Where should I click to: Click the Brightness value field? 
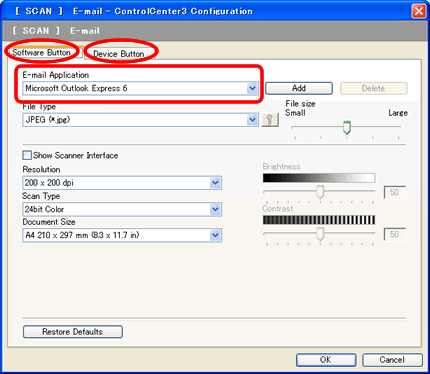[395, 192]
